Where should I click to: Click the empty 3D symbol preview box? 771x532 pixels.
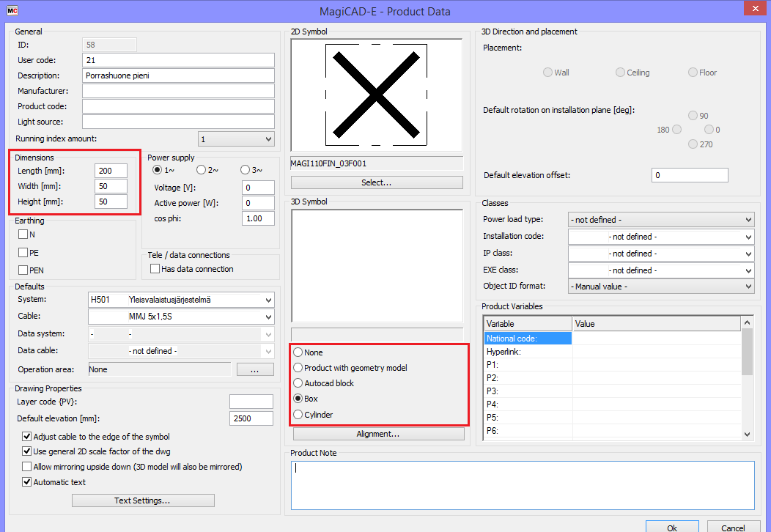coord(377,266)
